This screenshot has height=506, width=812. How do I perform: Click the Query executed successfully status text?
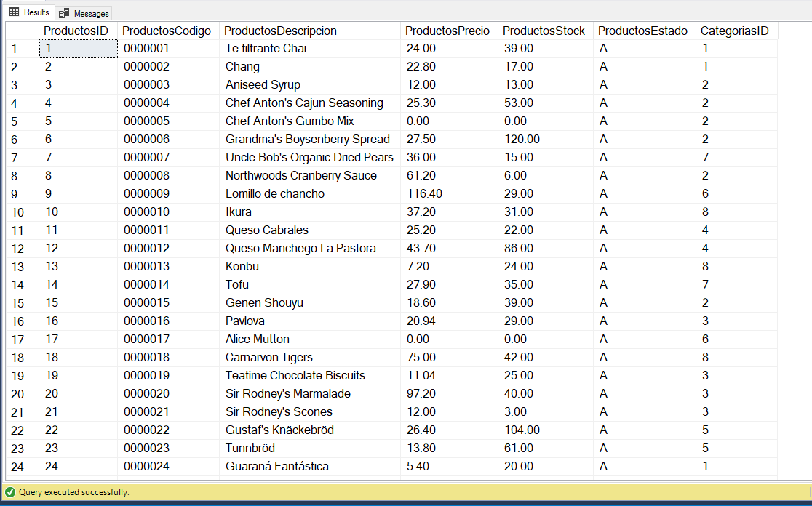coord(74,492)
